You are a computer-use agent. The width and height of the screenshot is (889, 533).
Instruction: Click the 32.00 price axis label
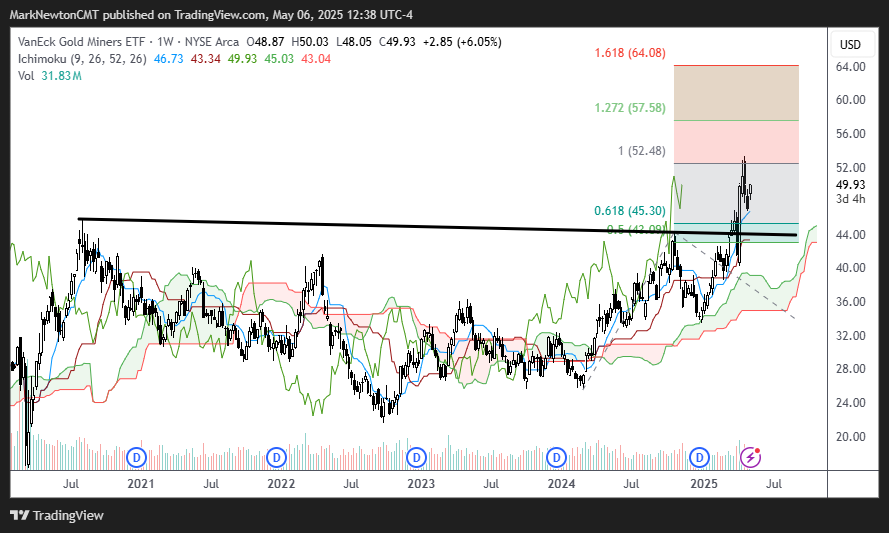(x=850, y=336)
